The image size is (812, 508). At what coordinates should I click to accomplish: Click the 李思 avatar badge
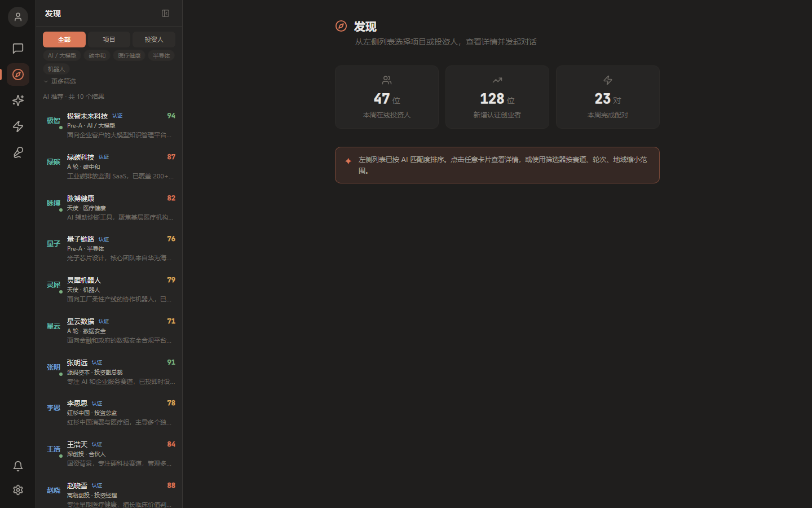[54, 408]
